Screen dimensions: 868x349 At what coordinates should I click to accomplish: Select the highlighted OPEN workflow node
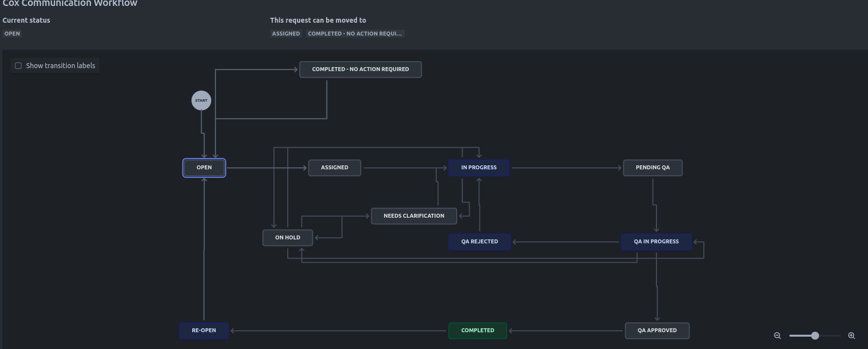coord(204,168)
